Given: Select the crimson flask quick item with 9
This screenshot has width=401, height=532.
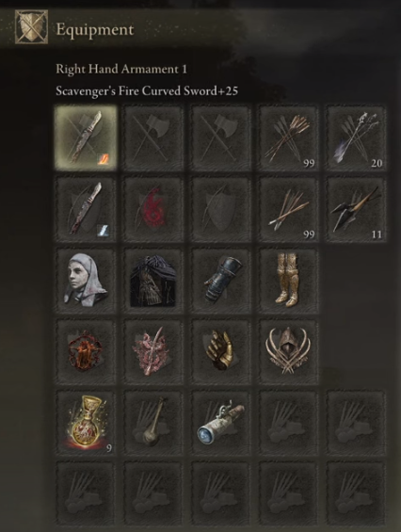Looking at the screenshot, I should [86, 423].
